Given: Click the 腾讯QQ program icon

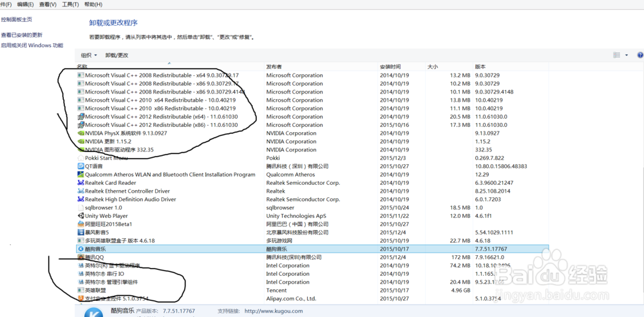Looking at the screenshot, I should [80, 257].
